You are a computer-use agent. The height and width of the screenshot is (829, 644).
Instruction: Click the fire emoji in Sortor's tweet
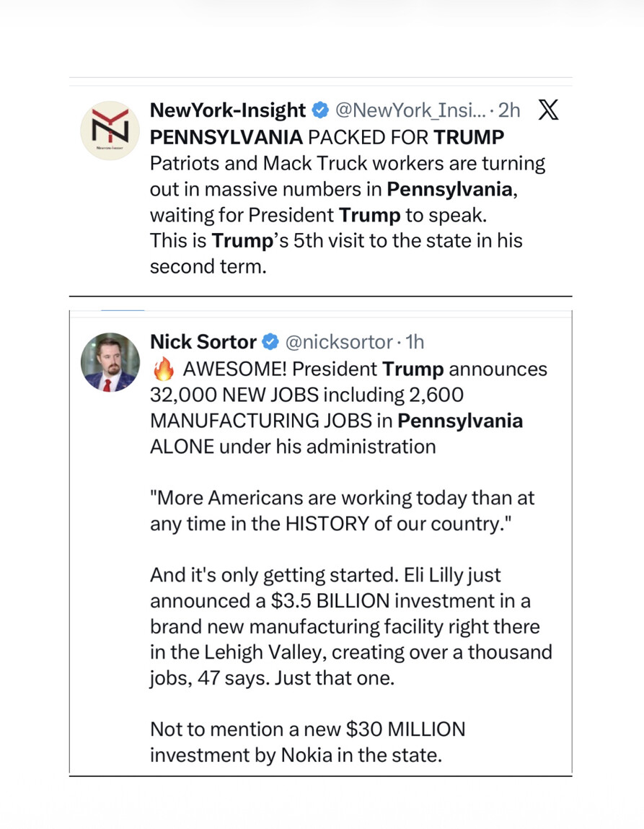(x=164, y=369)
